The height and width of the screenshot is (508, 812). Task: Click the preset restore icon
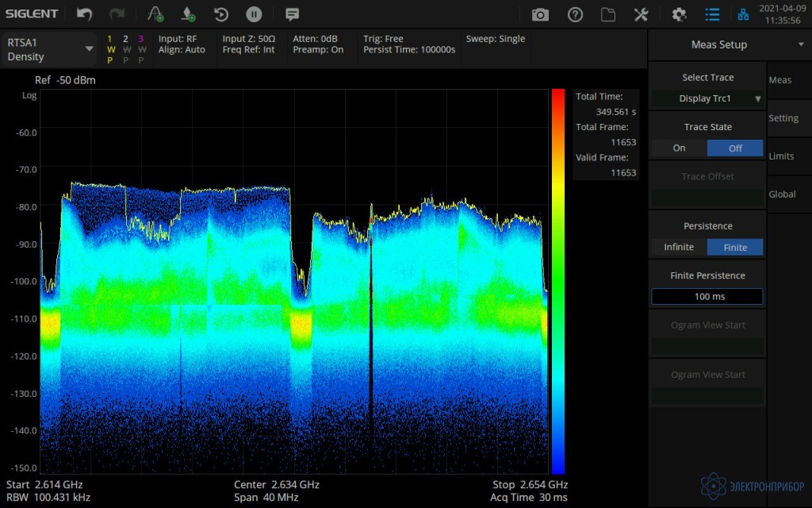point(221,14)
